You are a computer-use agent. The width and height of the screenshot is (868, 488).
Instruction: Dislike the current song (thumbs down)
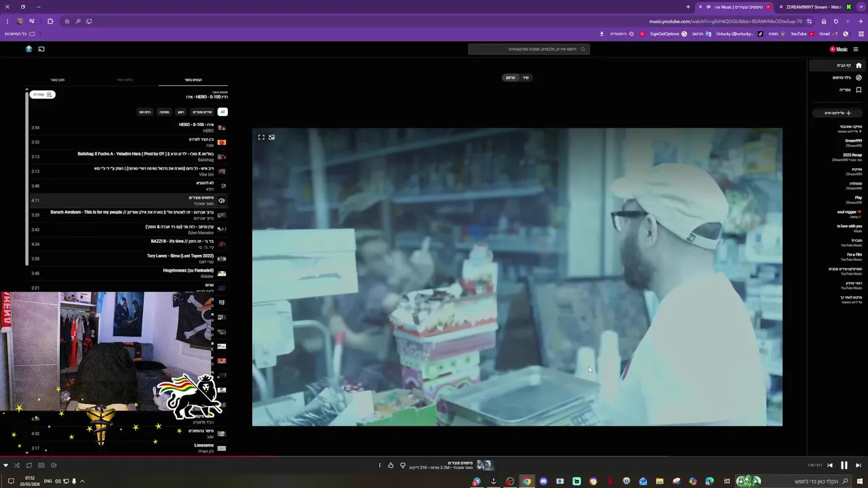tap(403, 465)
